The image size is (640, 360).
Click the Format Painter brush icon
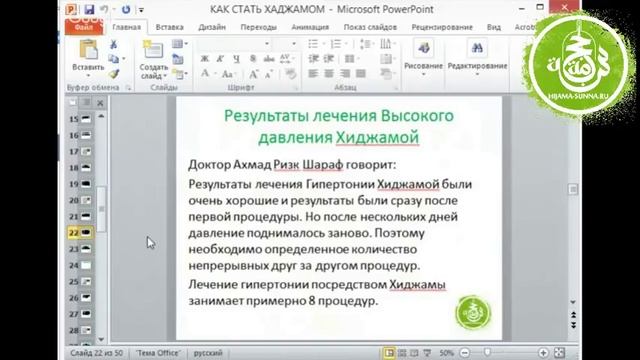[114, 74]
